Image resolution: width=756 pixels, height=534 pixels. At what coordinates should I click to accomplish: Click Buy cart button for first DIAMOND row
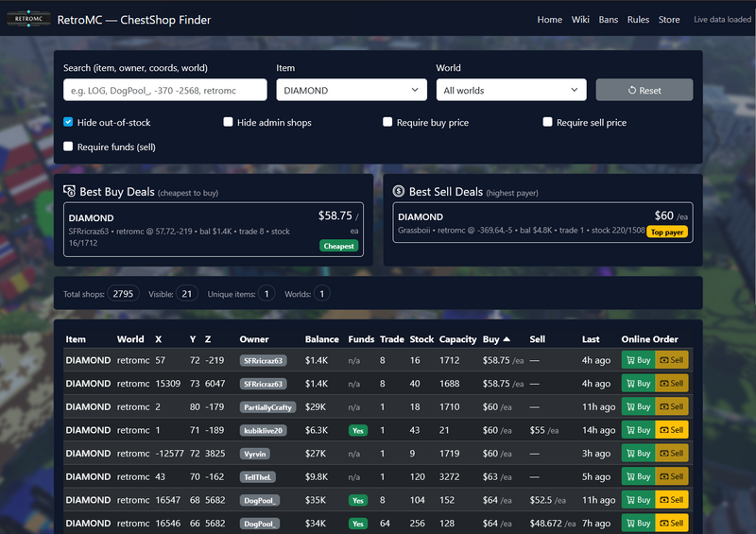pos(637,361)
